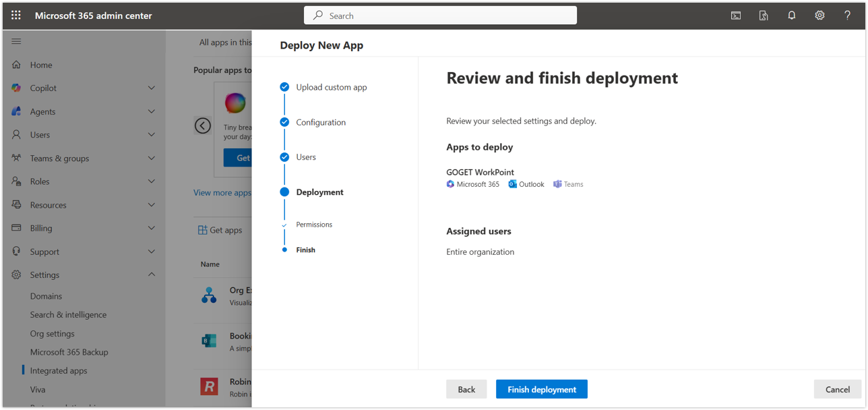Click the Search box in top bar
This screenshot has height=410, width=868.
tap(440, 16)
